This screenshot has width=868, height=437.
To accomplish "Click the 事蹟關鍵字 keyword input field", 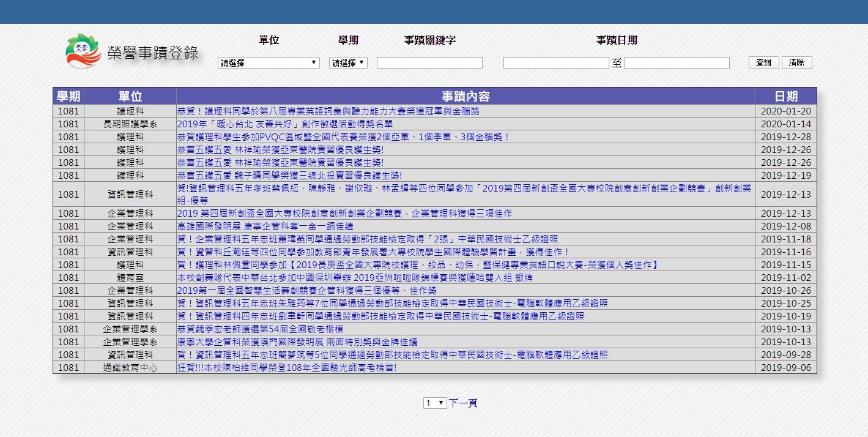I will point(429,62).
